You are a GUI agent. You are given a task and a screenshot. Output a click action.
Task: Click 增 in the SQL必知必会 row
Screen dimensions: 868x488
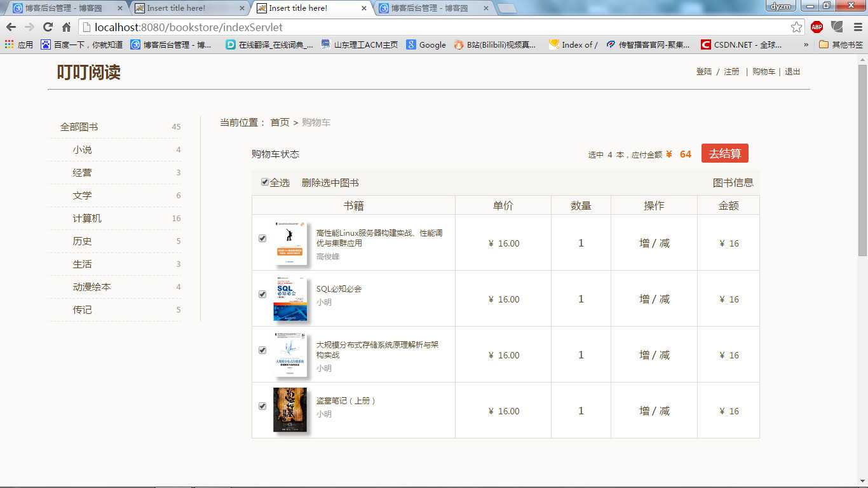(644, 299)
